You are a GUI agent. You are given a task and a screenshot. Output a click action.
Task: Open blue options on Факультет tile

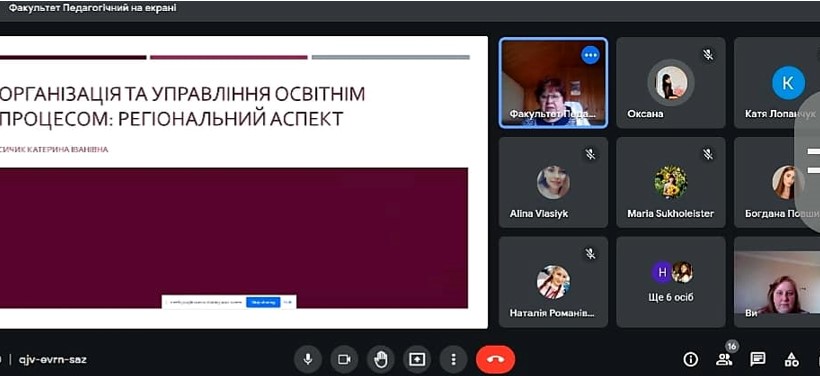590,54
